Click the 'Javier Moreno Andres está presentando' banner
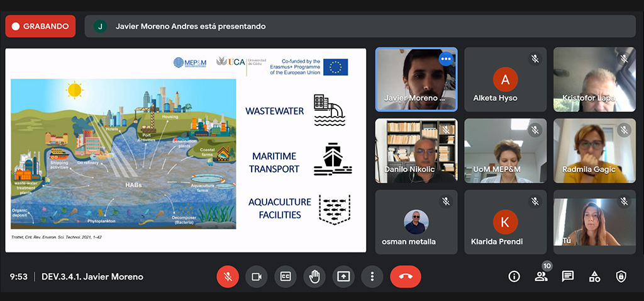Screen dimensions: 644x301 [x=360, y=26]
